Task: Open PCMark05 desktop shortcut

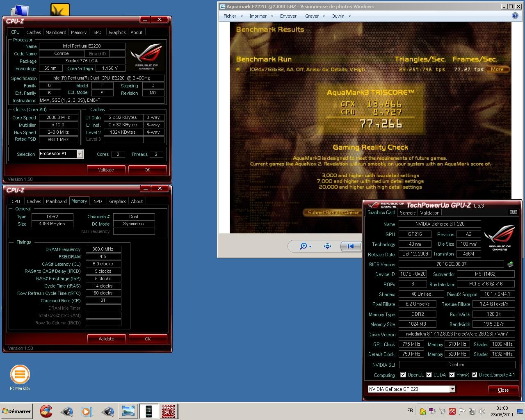Action: click(20, 378)
